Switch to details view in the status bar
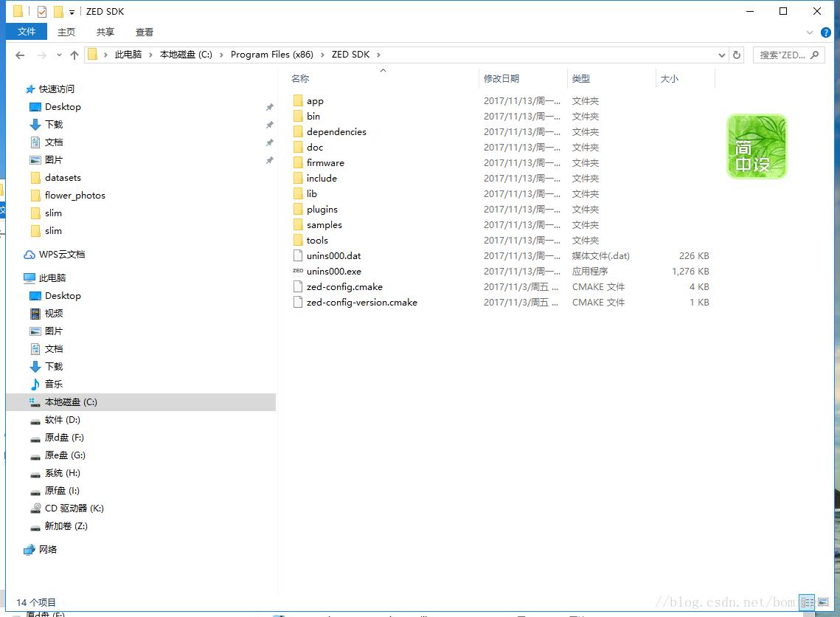 pyautogui.click(x=807, y=602)
